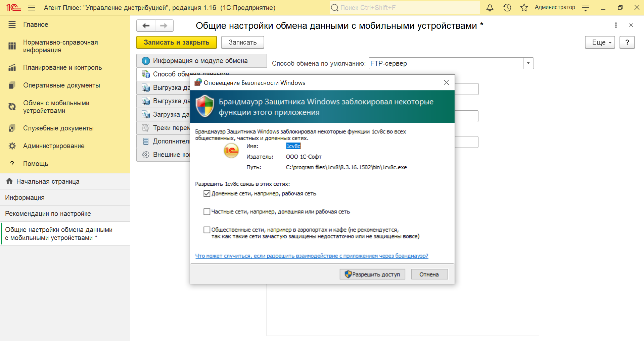Click the back arrow navigation button
Viewport: 644px width, 341px height.
pyautogui.click(x=146, y=25)
